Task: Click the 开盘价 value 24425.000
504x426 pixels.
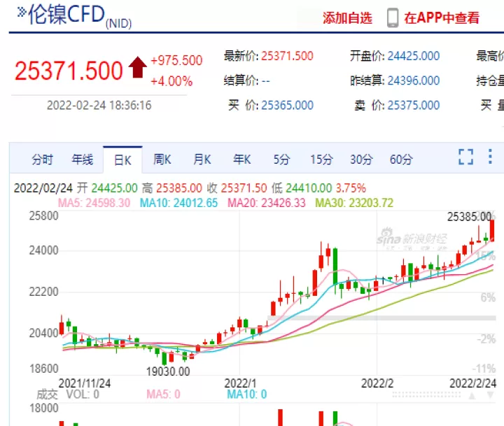Action: click(414, 56)
